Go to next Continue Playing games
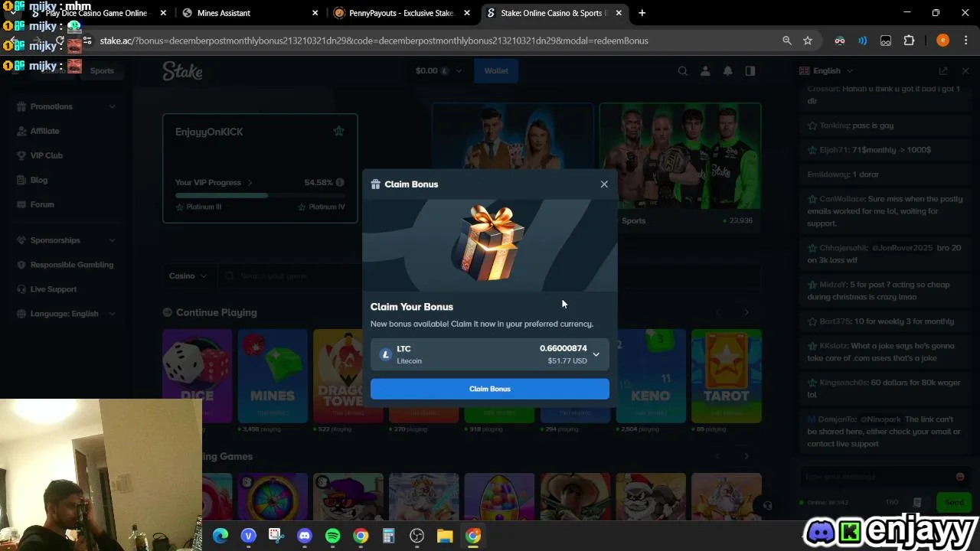Screen dimensions: 980x551 pos(746,312)
